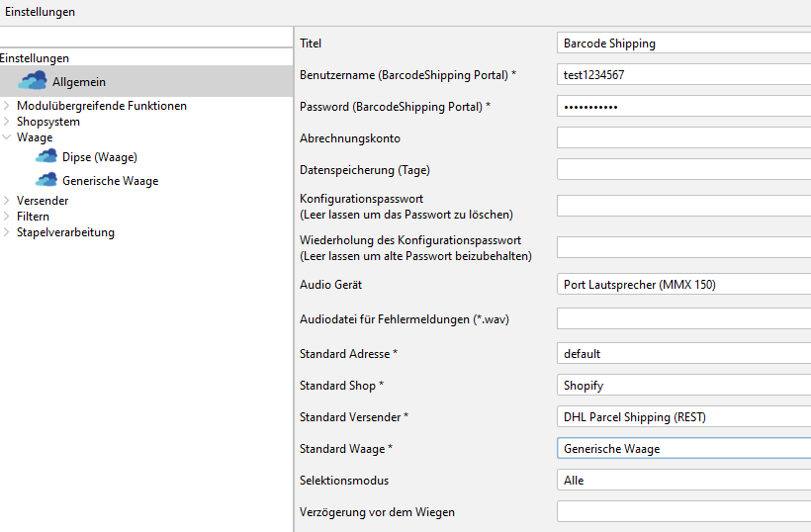Click the Dipse (Waage) cloud icon
811x532 pixels.
click(46, 157)
